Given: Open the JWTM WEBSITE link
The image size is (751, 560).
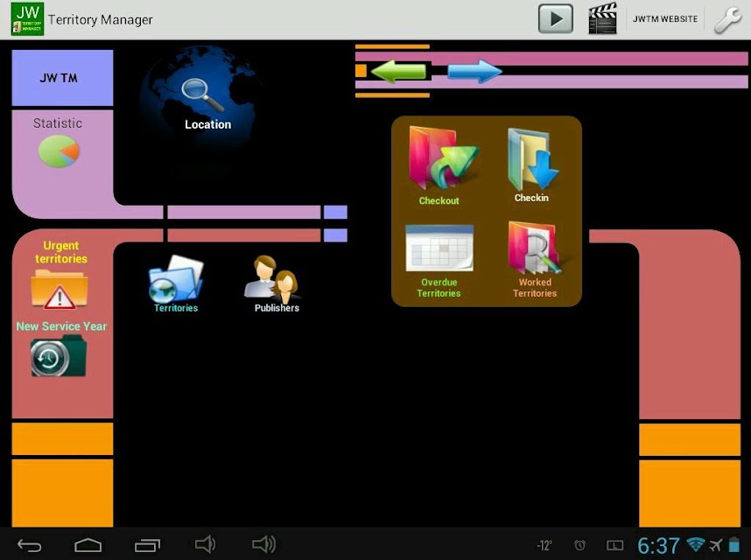Looking at the screenshot, I should point(665,19).
